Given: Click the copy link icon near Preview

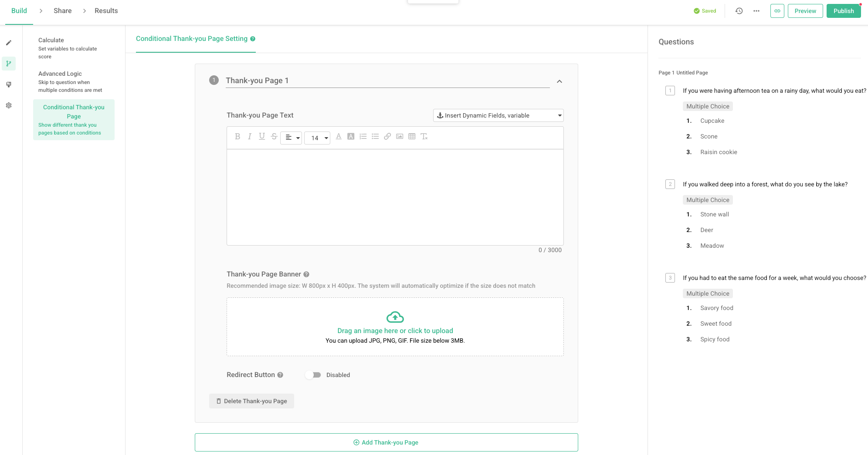Looking at the screenshot, I should point(777,10).
